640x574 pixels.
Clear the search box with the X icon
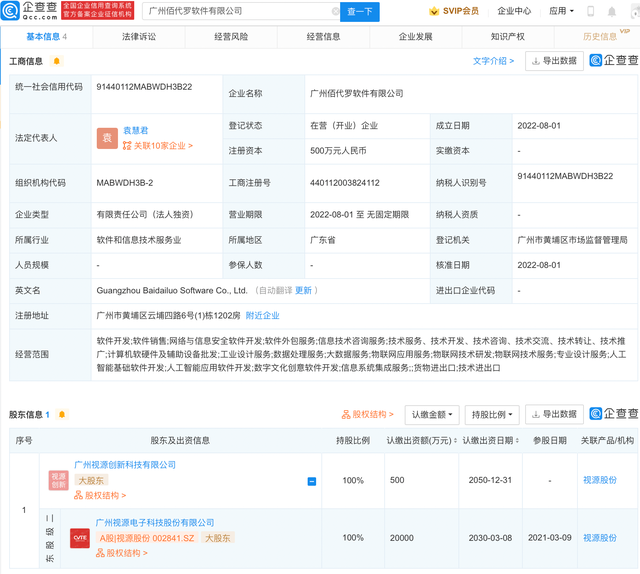tap(335, 12)
